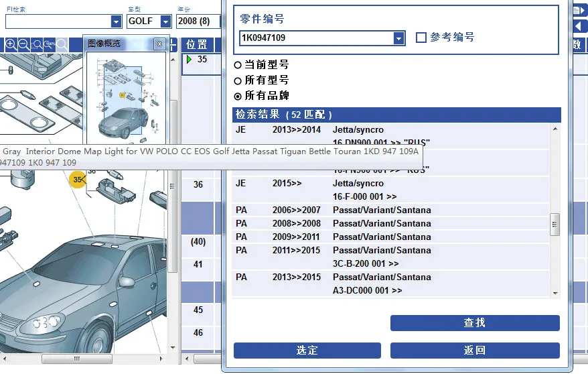Click into the FI检索 input field
Image resolution: width=588 pixels, height=374 pixels.
58,21
